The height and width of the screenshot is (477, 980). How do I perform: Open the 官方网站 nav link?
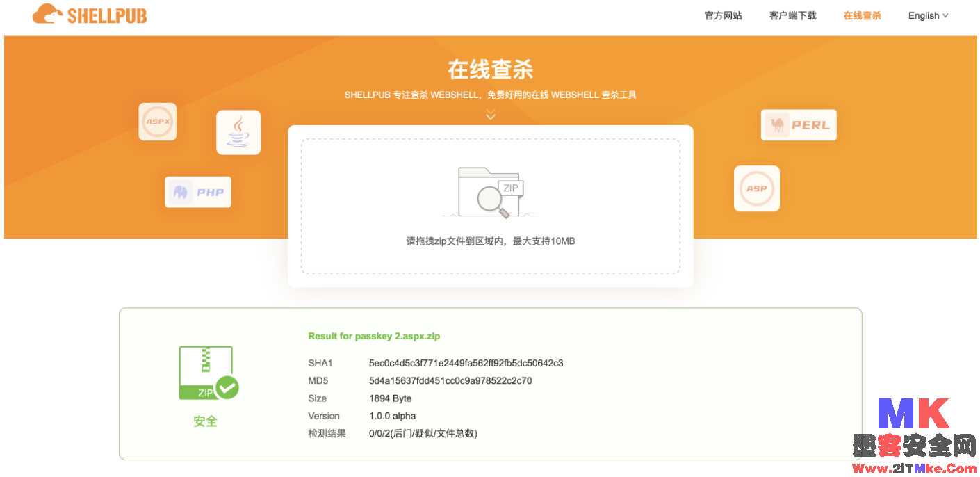723,15
